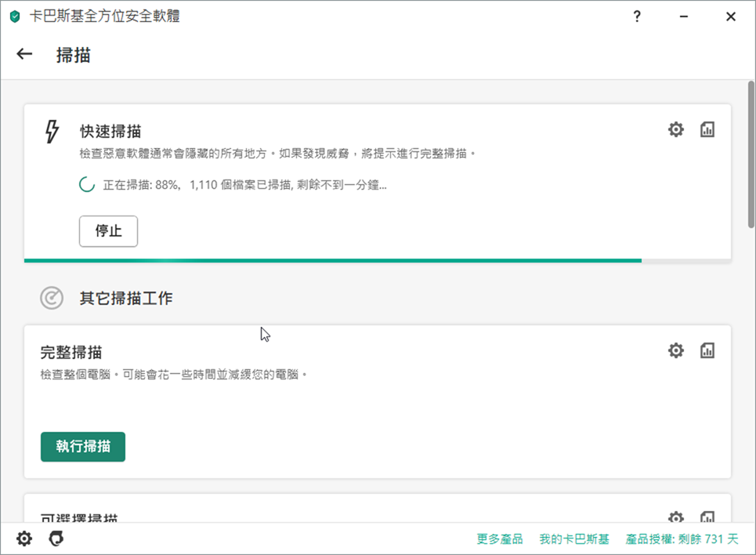Click 產品授權: 剩餘 731 天 link
Image resolution: width=756 pixels, height=555 pixels.
pos(682,539)
